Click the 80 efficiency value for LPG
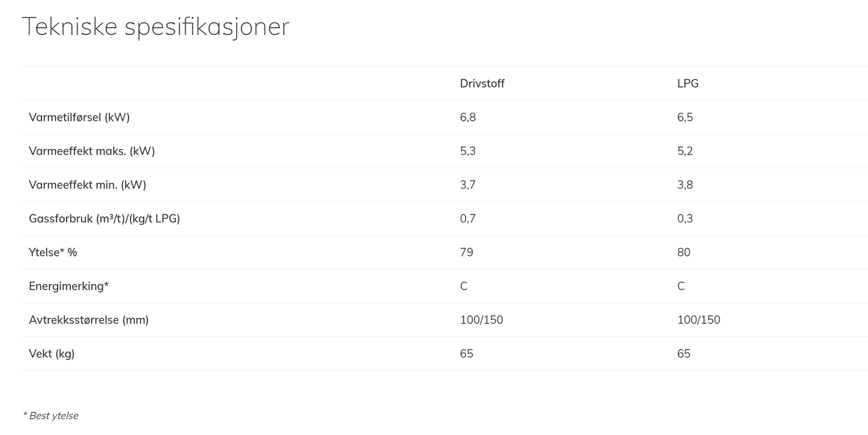Viewport: 868px width, 435px height. pyautogui.click(x=684, y=252)
